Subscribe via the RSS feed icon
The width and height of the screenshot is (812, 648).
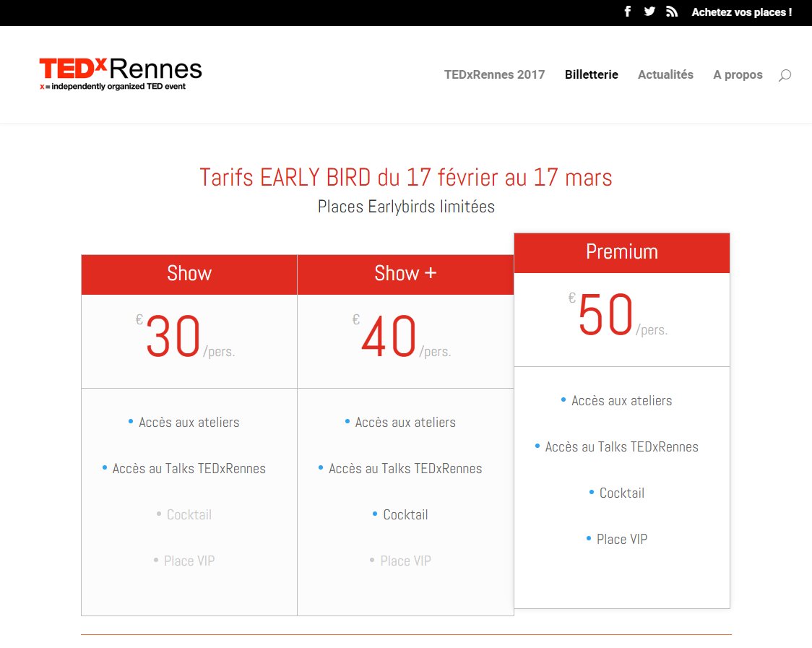click(672, 12)
